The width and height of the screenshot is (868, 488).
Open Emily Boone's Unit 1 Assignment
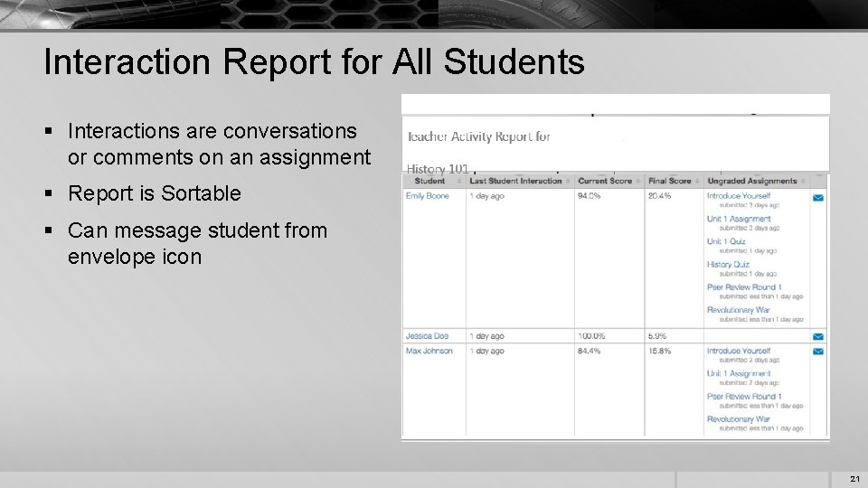coord(739,219)
